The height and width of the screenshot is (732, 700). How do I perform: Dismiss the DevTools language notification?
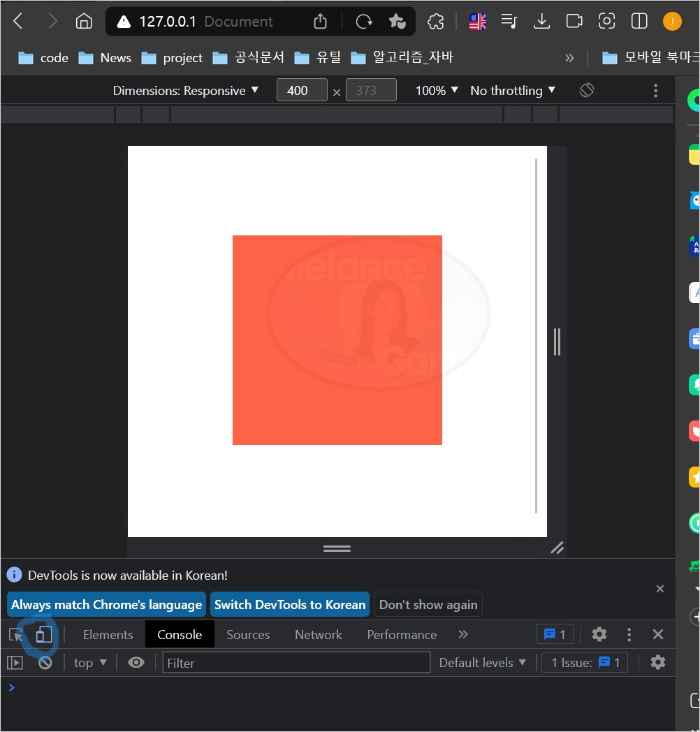[660, 589]
